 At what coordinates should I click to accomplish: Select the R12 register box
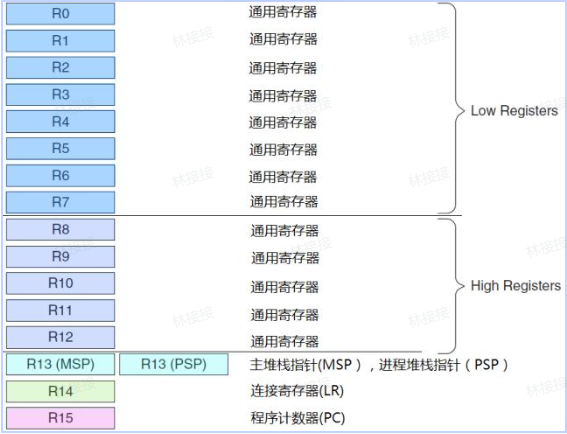60,337
